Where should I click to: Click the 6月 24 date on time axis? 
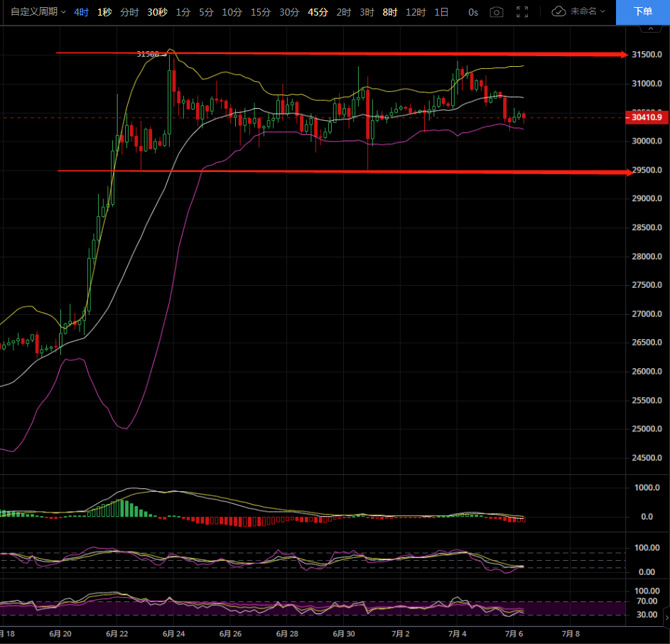tap(173, 633)
